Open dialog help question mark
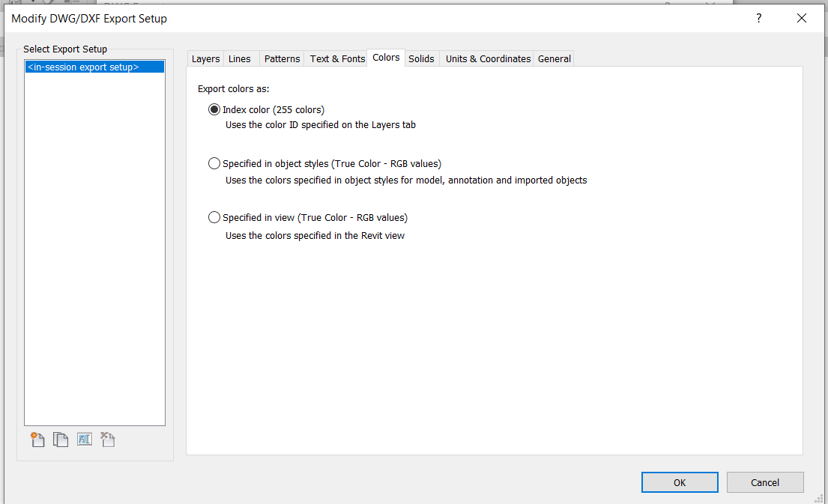This screenshot has height=504, width=828. [759, 19]
